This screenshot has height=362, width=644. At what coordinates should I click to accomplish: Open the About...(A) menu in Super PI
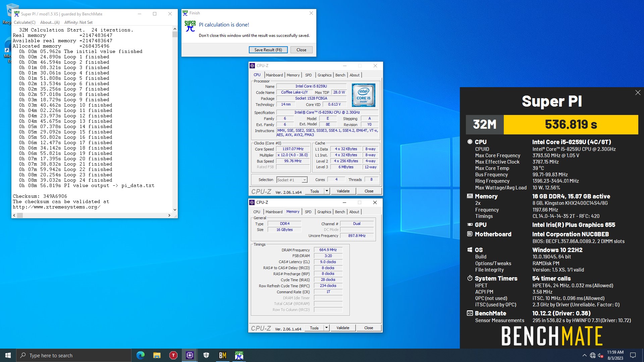click(50, 22)
